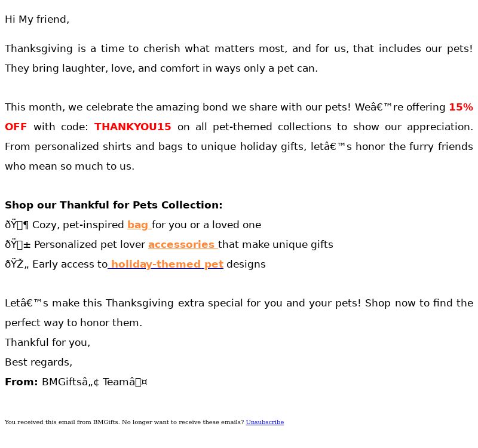Click the red THANKYOU15 promo code
The width and height of the screenshot is (478, 448).
133,127
